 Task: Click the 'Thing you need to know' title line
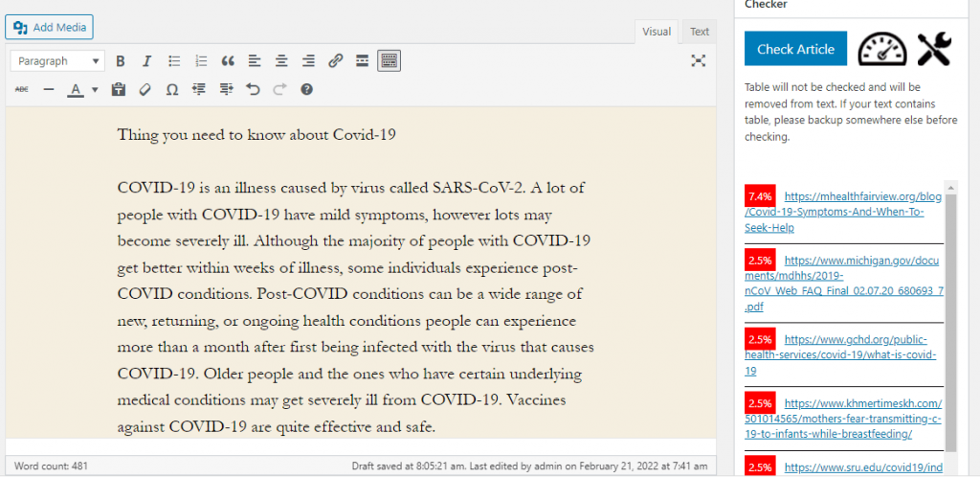pos(256,134)
